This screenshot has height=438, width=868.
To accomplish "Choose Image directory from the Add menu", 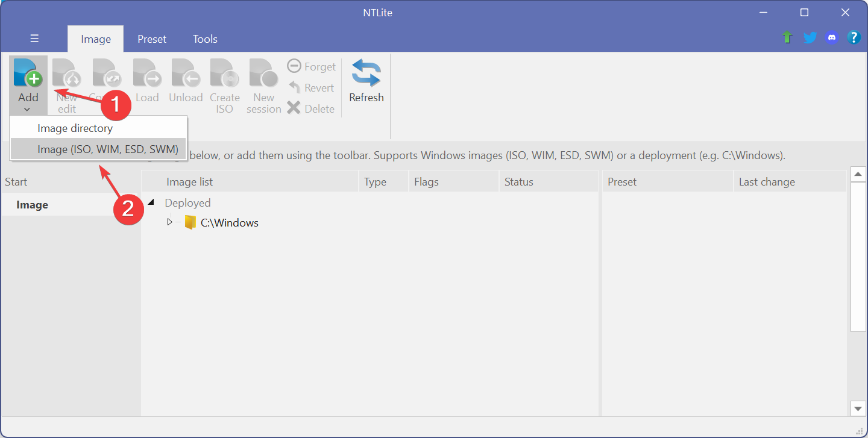I will 99,128.
